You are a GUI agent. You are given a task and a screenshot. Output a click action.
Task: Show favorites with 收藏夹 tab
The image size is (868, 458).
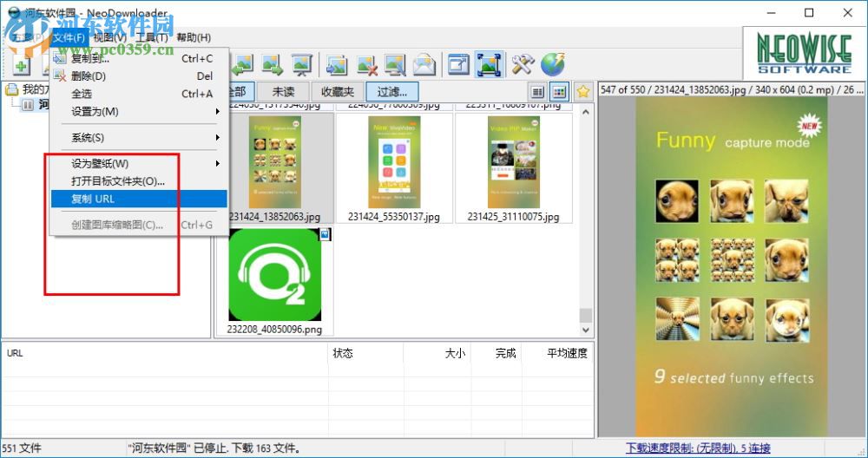337,91
